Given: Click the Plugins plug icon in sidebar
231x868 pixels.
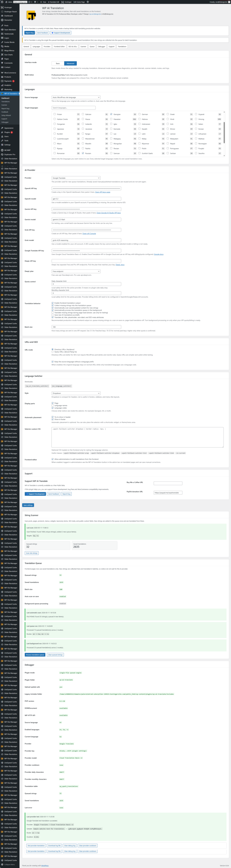Looking at the screenshot, I should point(2,132).
